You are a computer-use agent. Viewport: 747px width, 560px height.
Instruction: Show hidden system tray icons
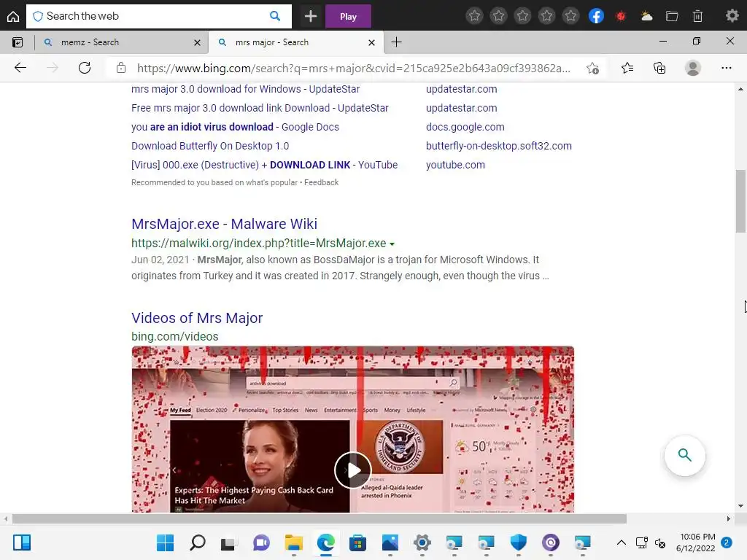coord(622,542)
